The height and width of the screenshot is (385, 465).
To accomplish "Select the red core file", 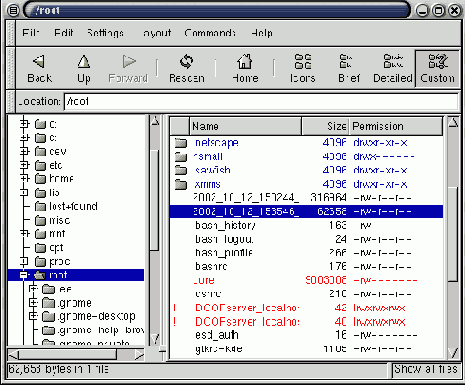I will click(x=306, y=280).
